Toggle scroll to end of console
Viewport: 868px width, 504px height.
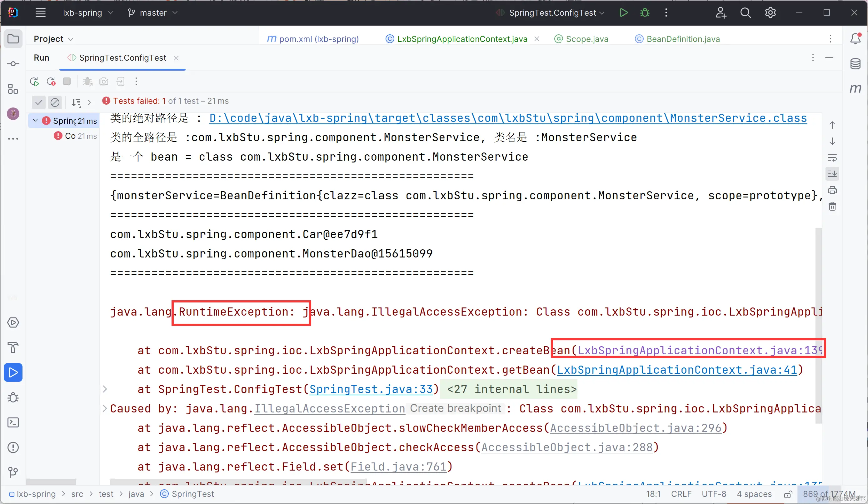pos(832,174)
